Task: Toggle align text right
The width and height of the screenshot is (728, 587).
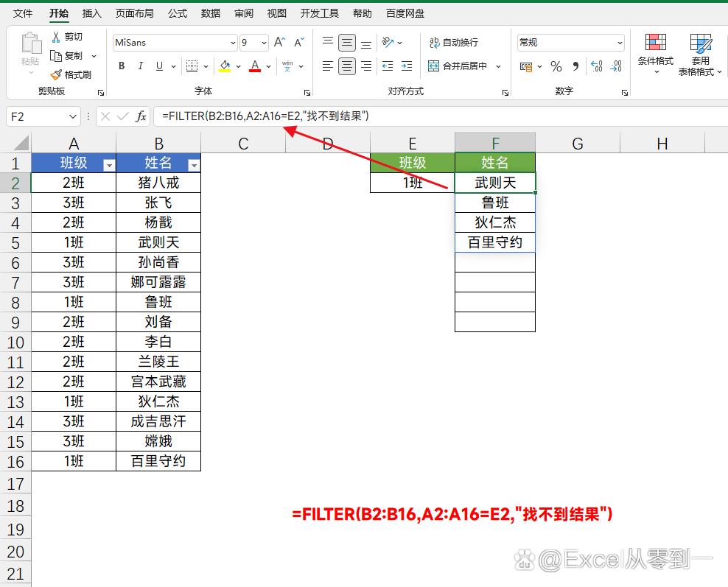Action: (x=366, y=66)
